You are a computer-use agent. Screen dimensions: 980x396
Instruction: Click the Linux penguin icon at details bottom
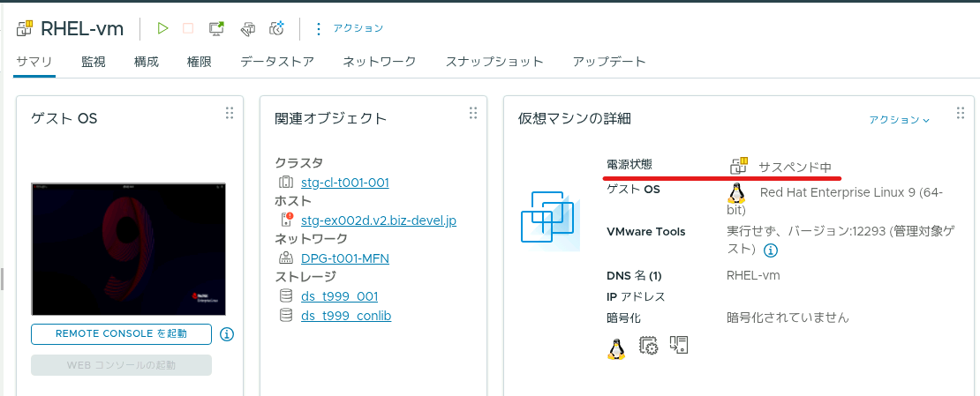pos(616,347)
